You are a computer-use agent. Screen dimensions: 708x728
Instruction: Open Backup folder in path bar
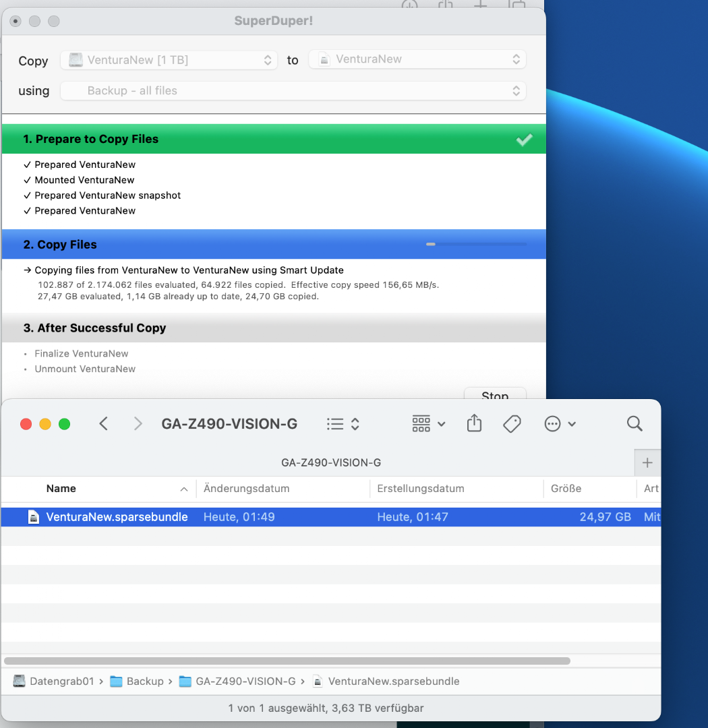point(145,681)
